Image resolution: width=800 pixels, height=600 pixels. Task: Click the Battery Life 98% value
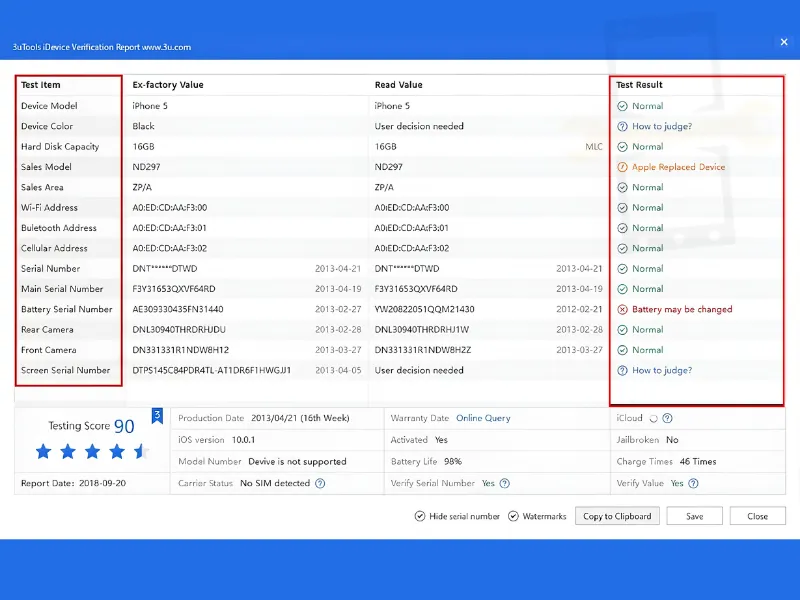[x=453, y=461]
